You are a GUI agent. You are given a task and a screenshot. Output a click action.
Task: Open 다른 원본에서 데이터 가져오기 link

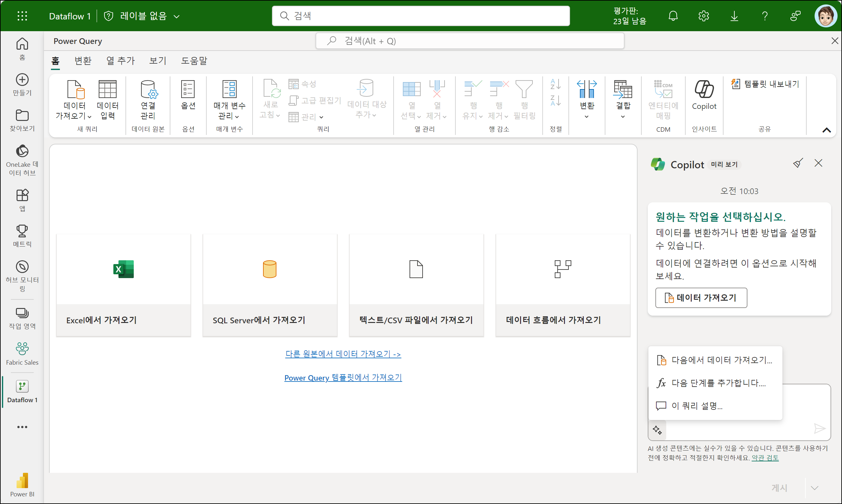pos(343,354)
